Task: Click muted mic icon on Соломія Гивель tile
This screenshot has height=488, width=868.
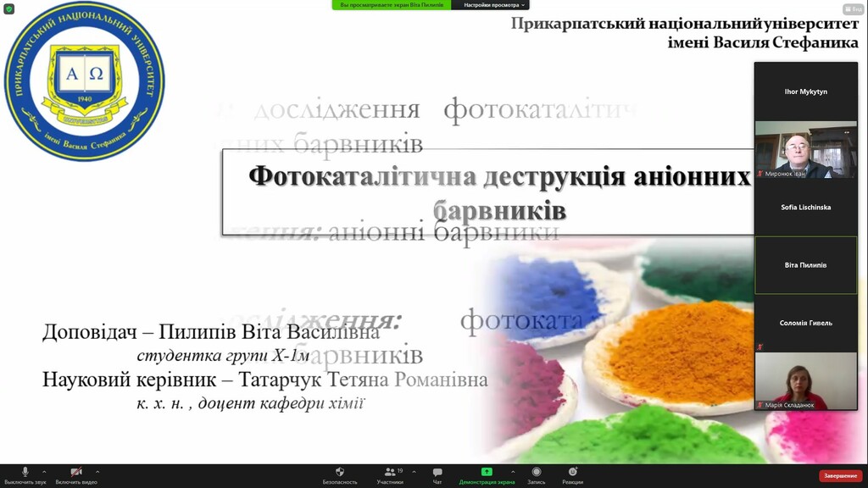Action: coord(760,347)
